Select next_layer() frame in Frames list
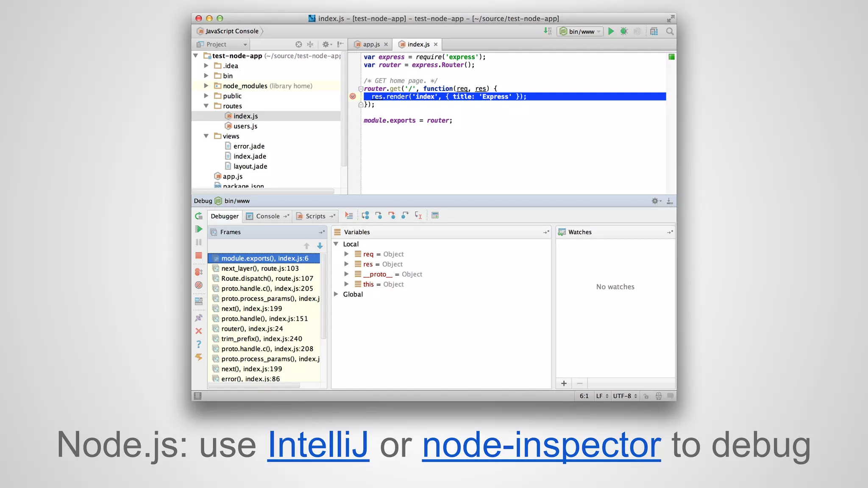The image size is (868, 488). 260,269
